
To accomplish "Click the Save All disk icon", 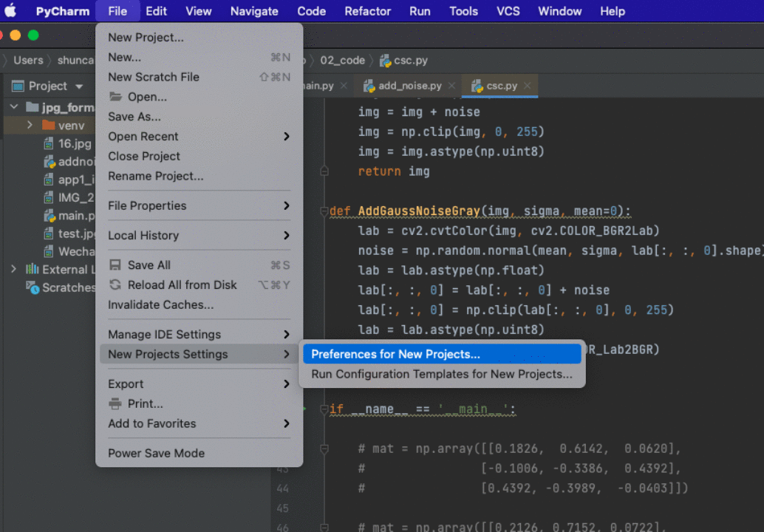I will click(115, 265).
